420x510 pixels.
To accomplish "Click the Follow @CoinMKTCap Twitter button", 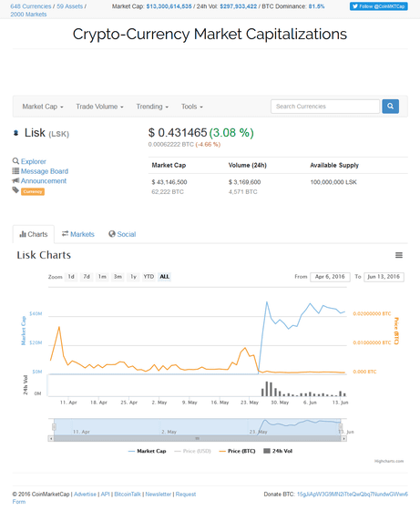I will click(379, 6).
